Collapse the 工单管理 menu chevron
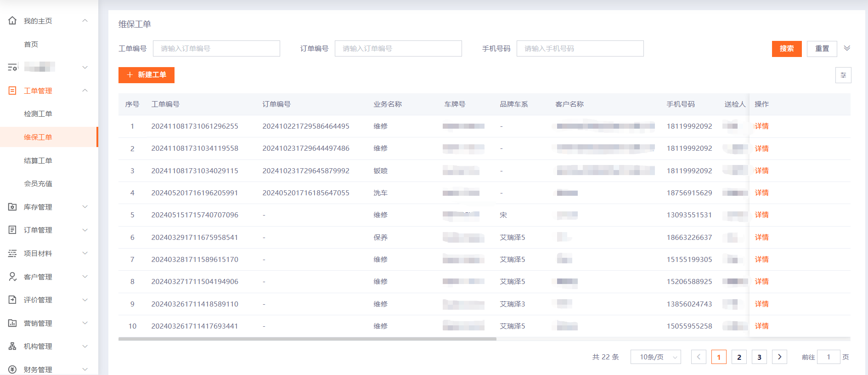This screenshot has height=375, width=868. tap(85, 91)
